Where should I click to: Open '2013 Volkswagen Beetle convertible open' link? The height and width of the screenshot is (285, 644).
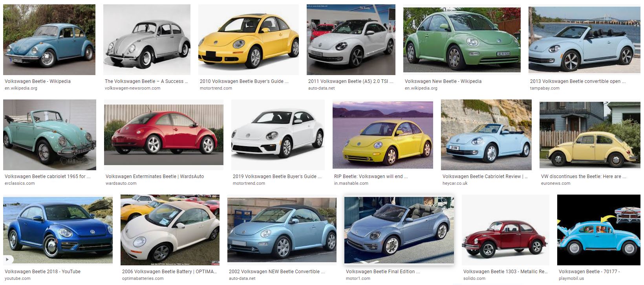coord(578,81)
